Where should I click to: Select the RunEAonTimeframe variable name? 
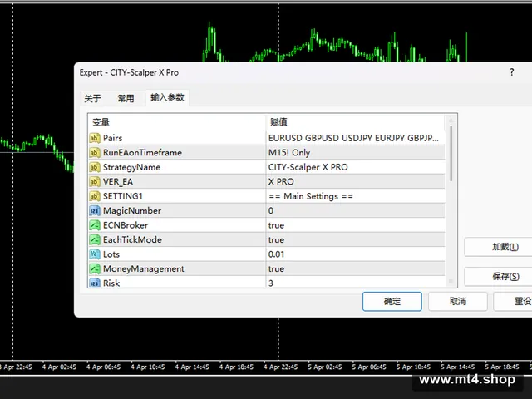click(142, 153)
